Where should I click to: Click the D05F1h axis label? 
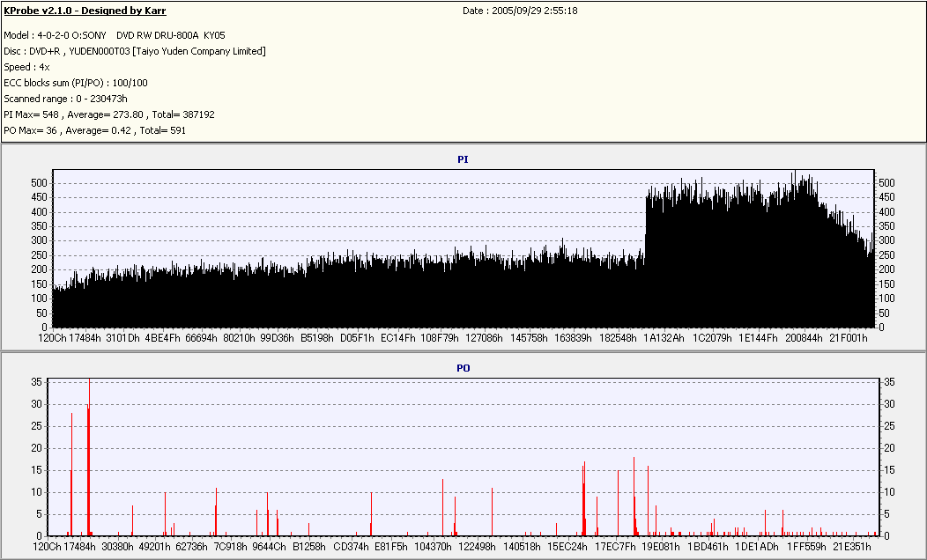357,338
